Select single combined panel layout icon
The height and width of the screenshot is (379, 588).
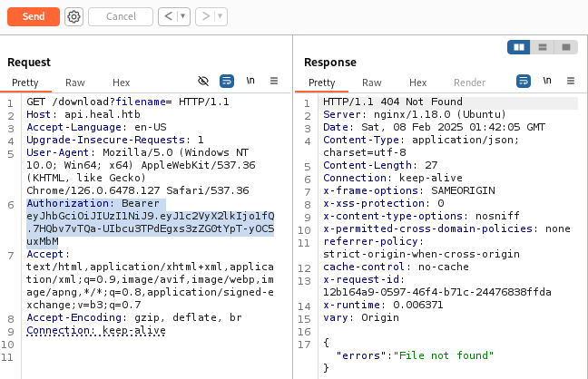(x=565, y=46)
